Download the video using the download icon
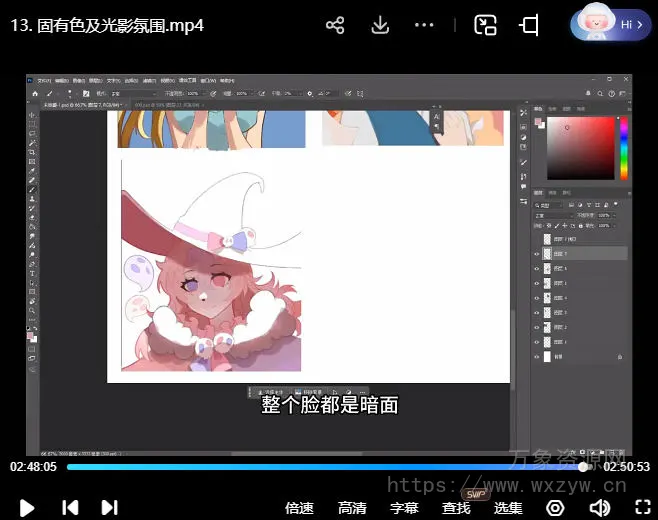 tap(380, 25)
